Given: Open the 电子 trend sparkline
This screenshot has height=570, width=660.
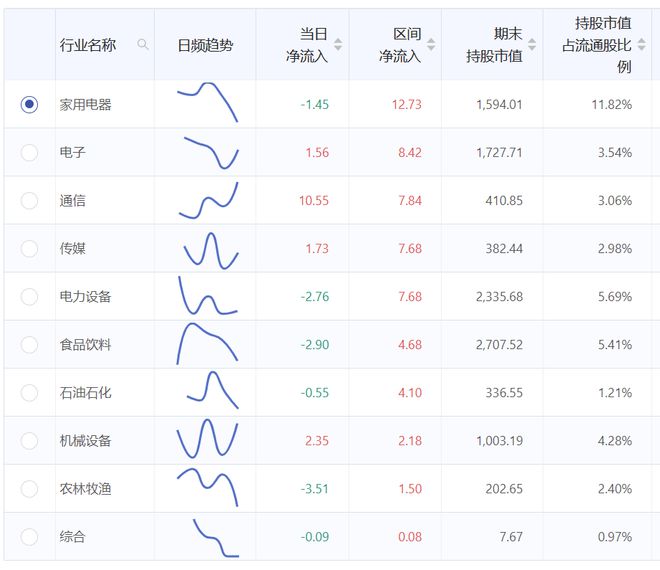Looking at the screenshot, I should [x=211, y=152].
